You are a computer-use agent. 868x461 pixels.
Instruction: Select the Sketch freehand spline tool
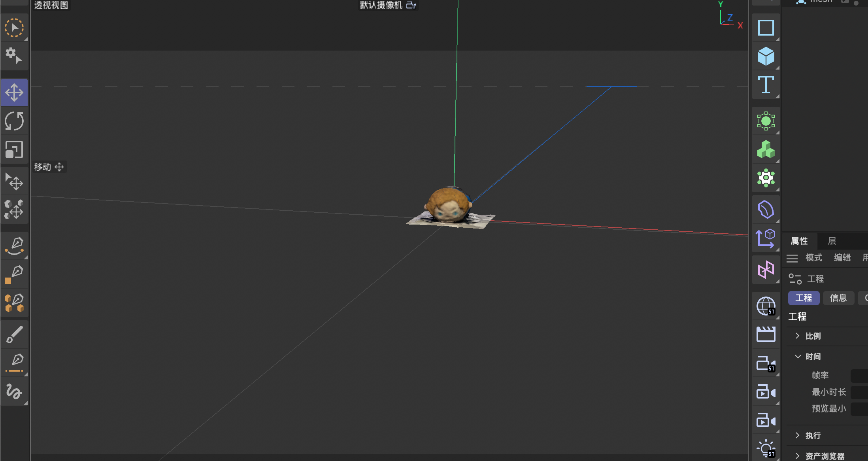click(x=15, y=391)
